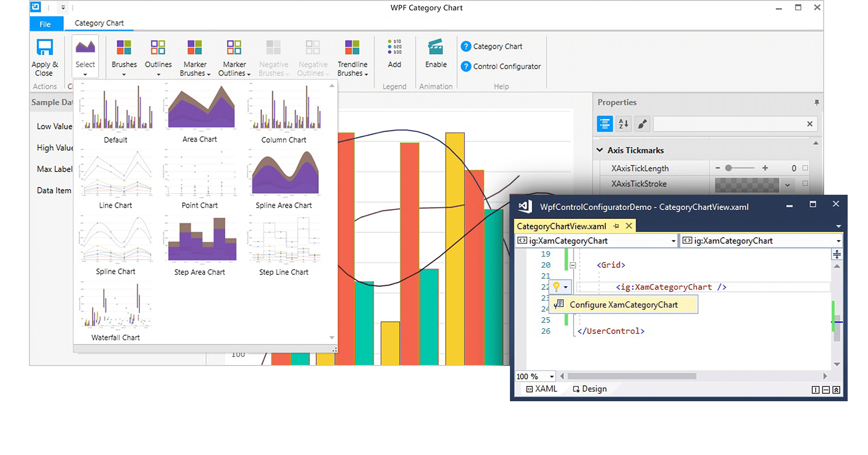Open the Outlines palette menu
Screen dimensions: 868x455
158,57
